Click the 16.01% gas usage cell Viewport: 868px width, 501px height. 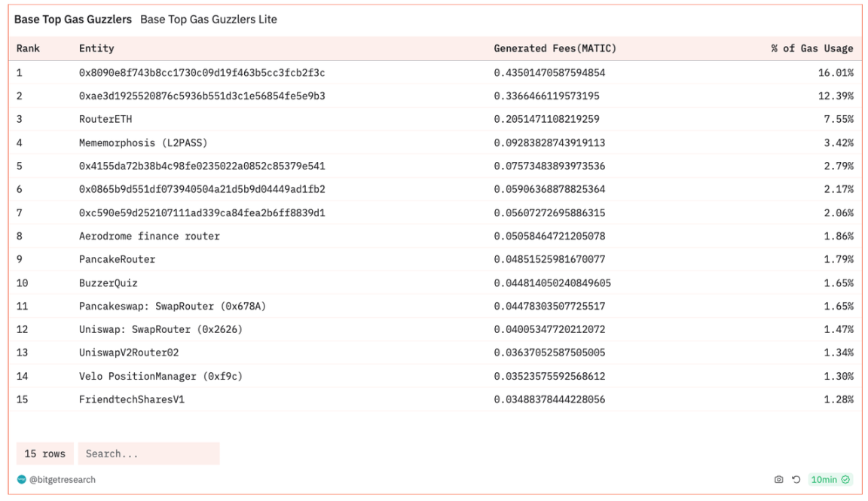838,73
